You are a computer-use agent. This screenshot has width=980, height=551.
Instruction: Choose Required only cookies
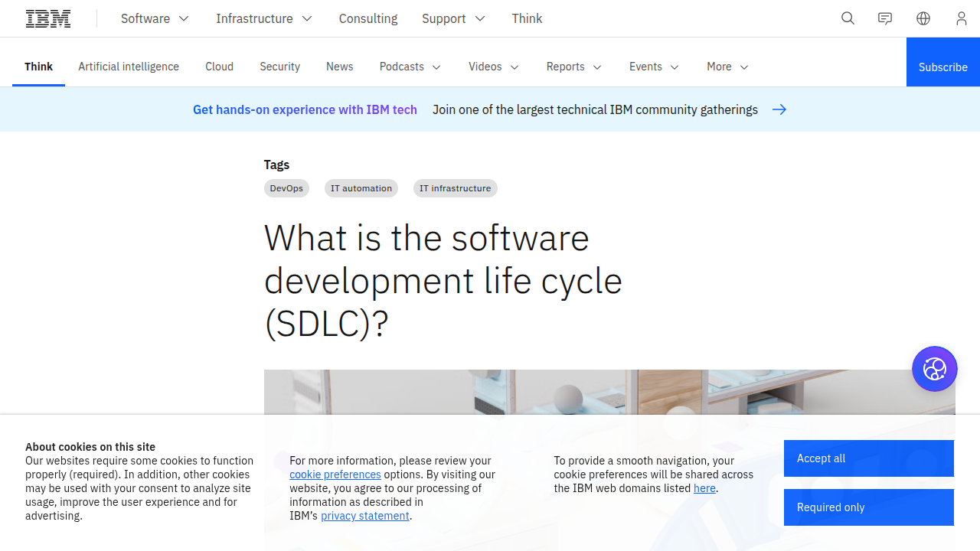click(869, 507)
